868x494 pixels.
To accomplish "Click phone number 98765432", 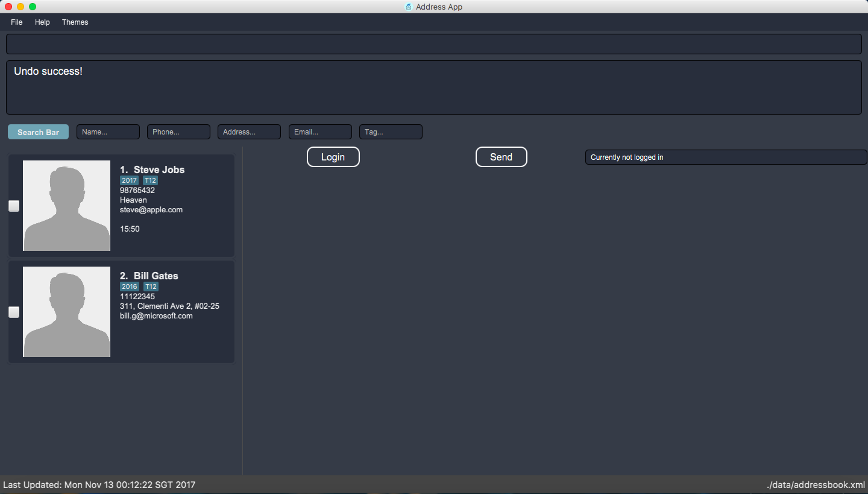I will coord(137,191).
